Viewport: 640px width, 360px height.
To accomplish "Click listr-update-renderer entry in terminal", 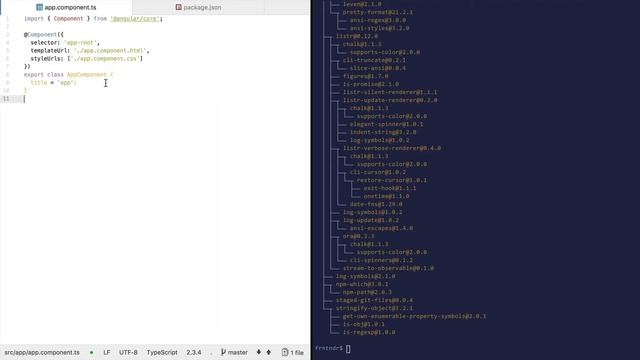I will [x=390, y=100].
